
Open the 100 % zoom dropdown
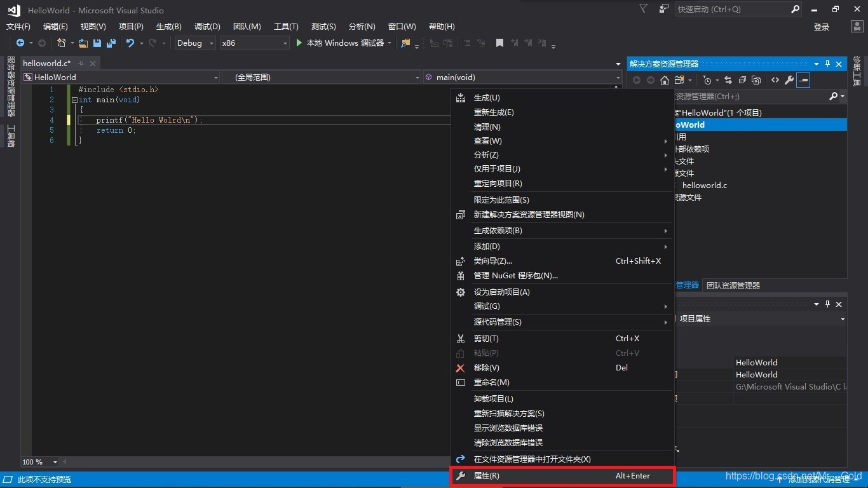coord(39,462)
